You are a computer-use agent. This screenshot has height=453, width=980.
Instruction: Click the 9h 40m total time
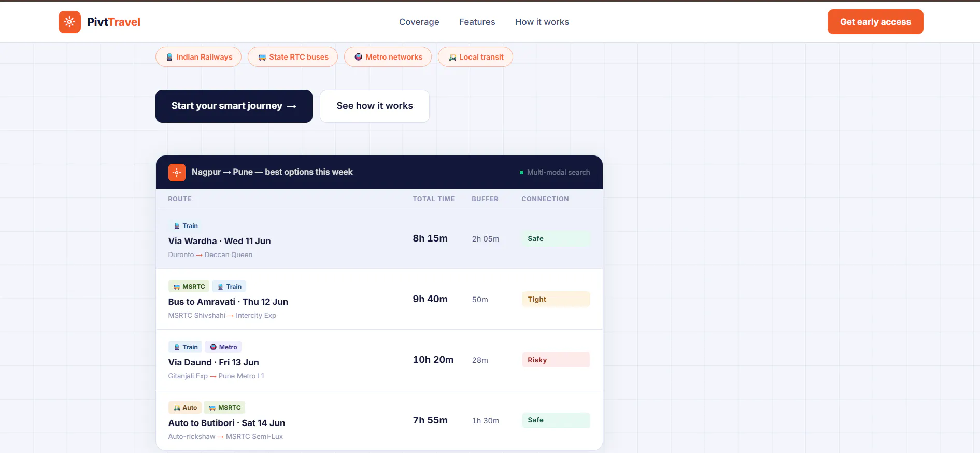coord(430,299)
